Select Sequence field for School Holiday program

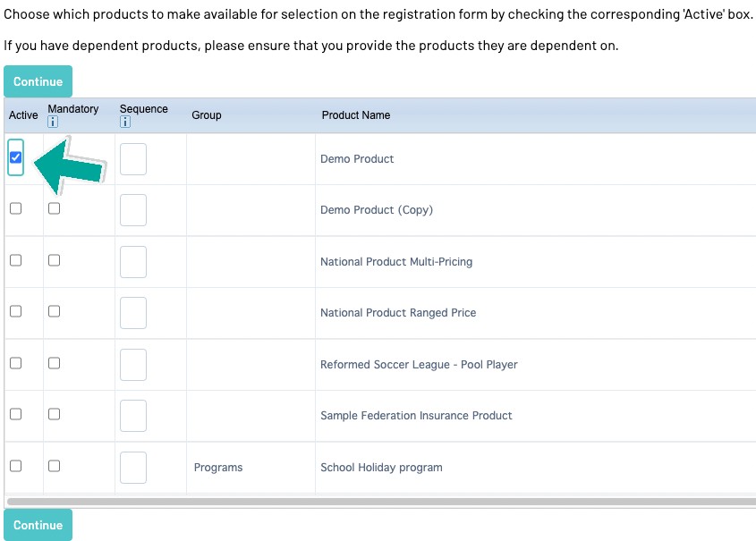[x=133, y=467]
